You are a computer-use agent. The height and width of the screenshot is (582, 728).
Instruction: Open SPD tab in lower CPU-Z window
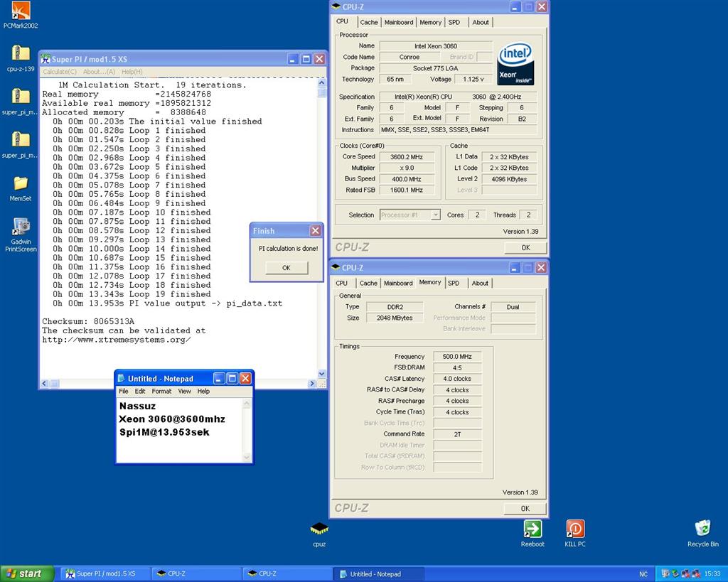[x=454, y=283]
